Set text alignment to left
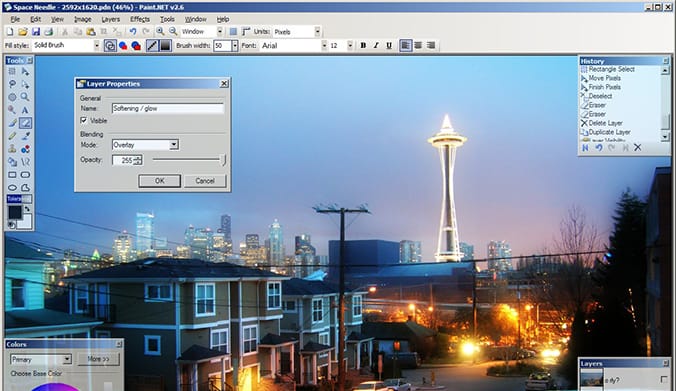This screenshot has height=391, width=676. 405,45
